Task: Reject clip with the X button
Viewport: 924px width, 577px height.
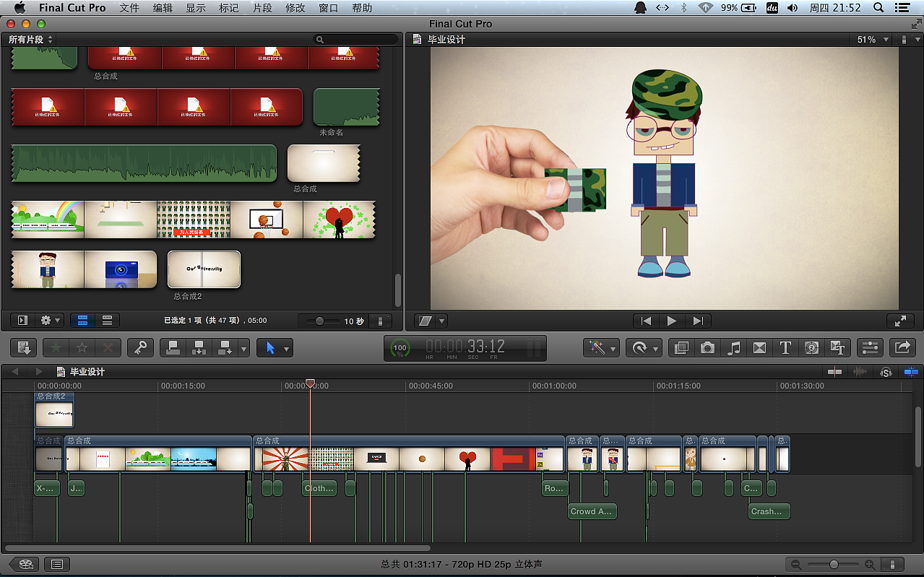Action: 108,347
